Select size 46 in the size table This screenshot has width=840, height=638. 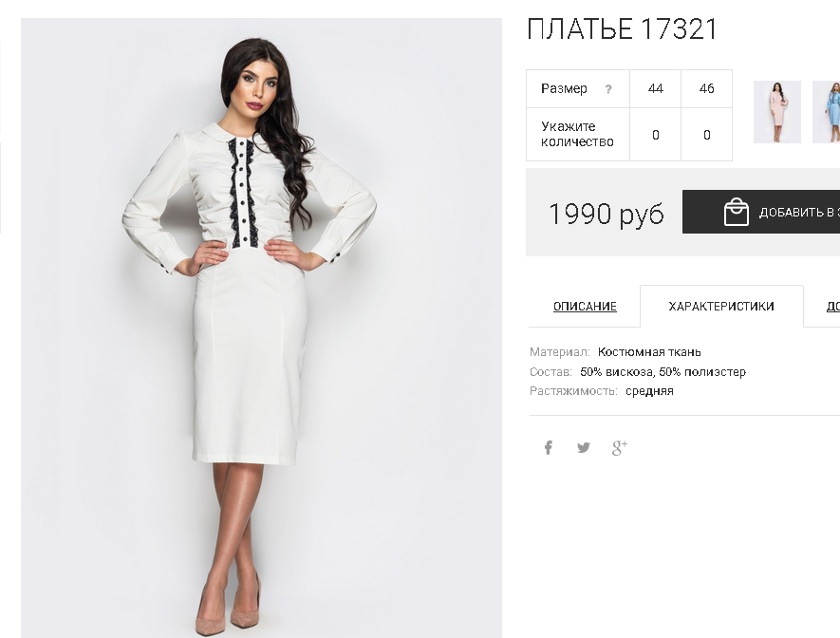[x=706, y=88]
